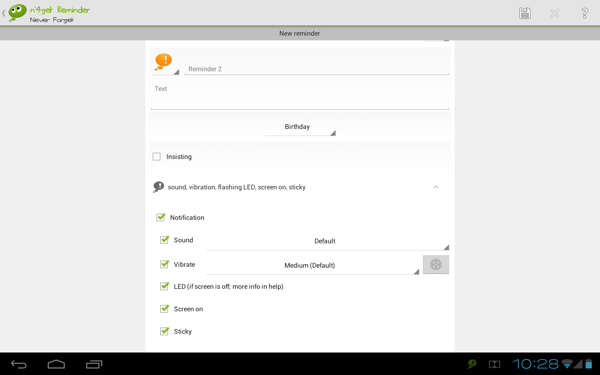This screenshot has width=600, height=375.
Task: Tap the Wi-Fi status icon
Action: 567,364
